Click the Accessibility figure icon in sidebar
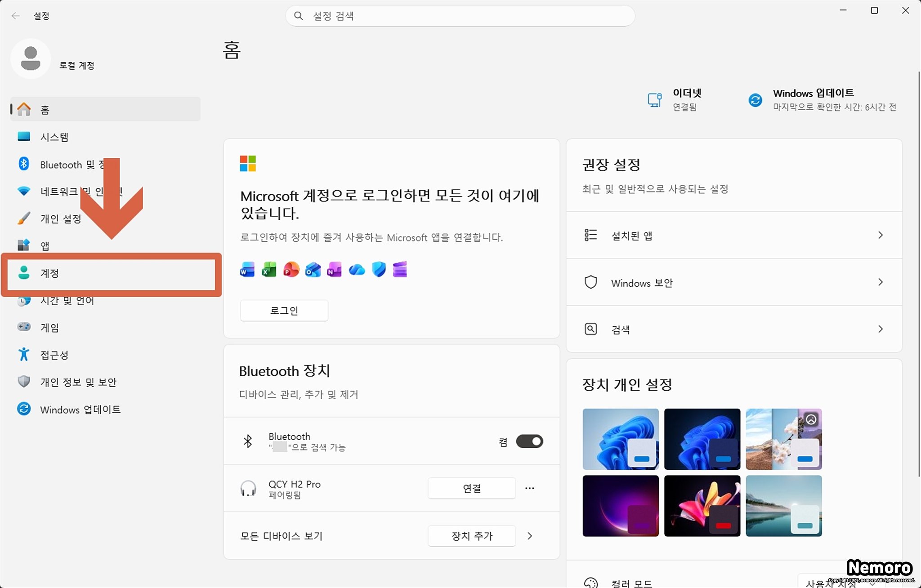Viewport: 921px width, 588px height. [x=24, y=355]
